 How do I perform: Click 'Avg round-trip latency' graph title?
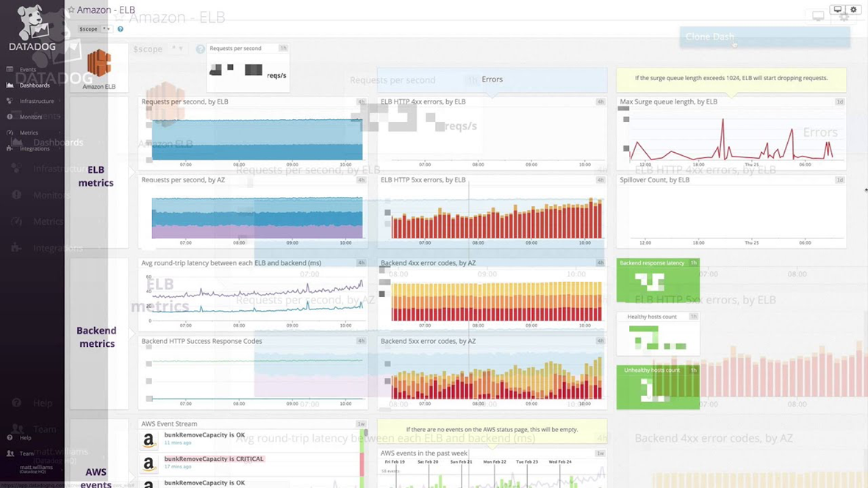[x=231, y=263]
